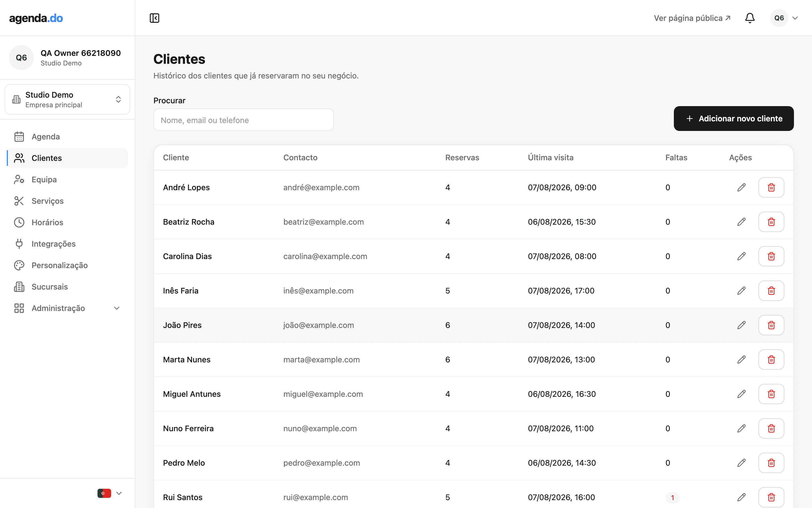Open Serviços section
This screenshot has width=812, height=508.
pyautogui.click(x=67, y=201)
